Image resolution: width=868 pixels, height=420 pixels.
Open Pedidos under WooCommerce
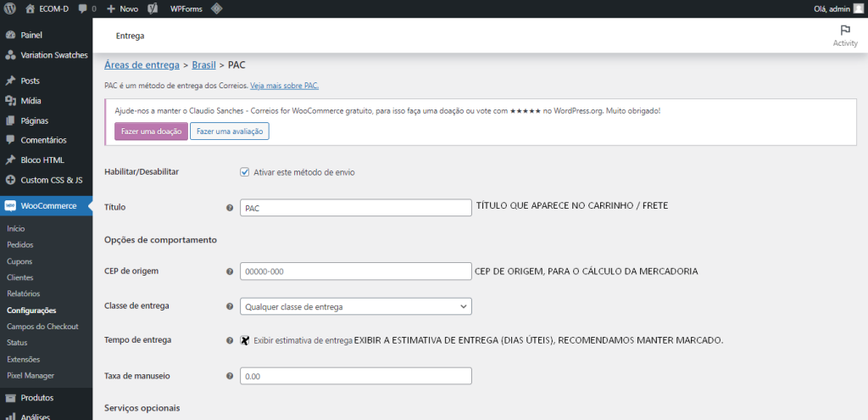pos(20,245)
